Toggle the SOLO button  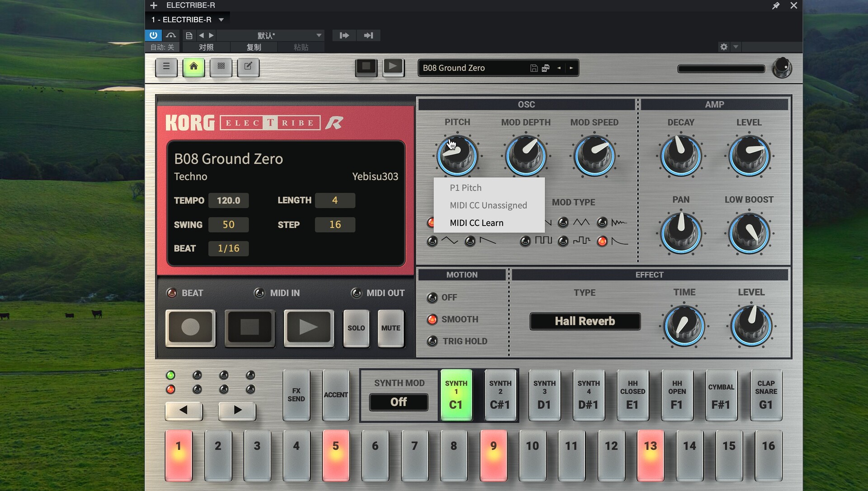coord(356,328)
